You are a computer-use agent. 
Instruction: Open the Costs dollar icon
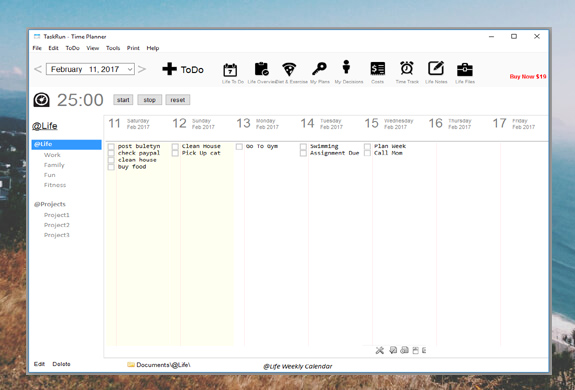pyautogui.click(x=378, y=69)
